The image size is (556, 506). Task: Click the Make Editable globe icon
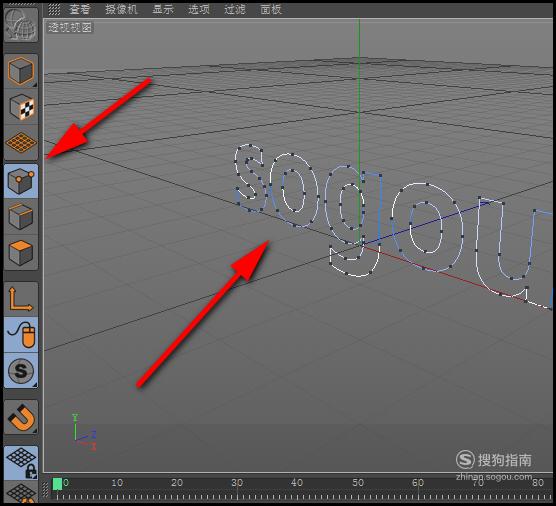21,25
